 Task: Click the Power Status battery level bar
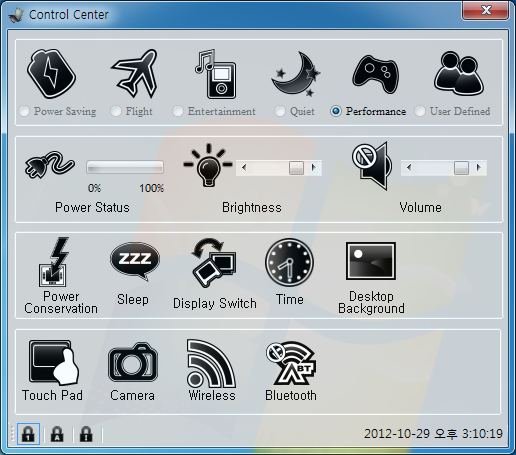(125, 167)
